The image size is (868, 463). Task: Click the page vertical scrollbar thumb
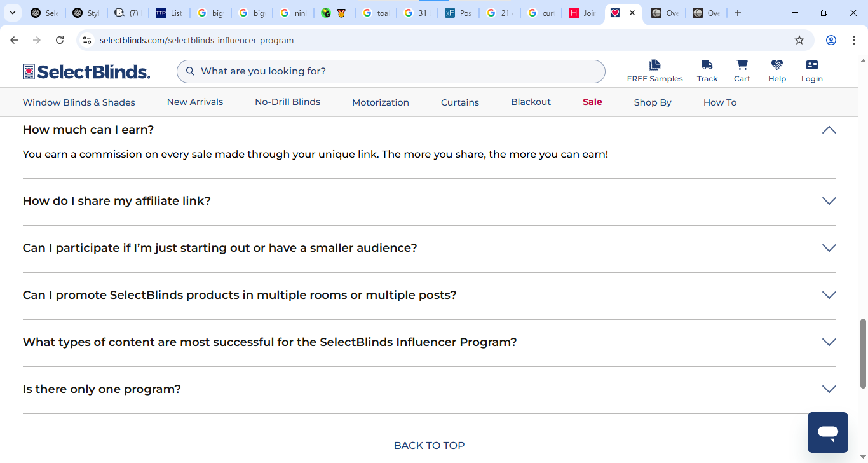863,354
